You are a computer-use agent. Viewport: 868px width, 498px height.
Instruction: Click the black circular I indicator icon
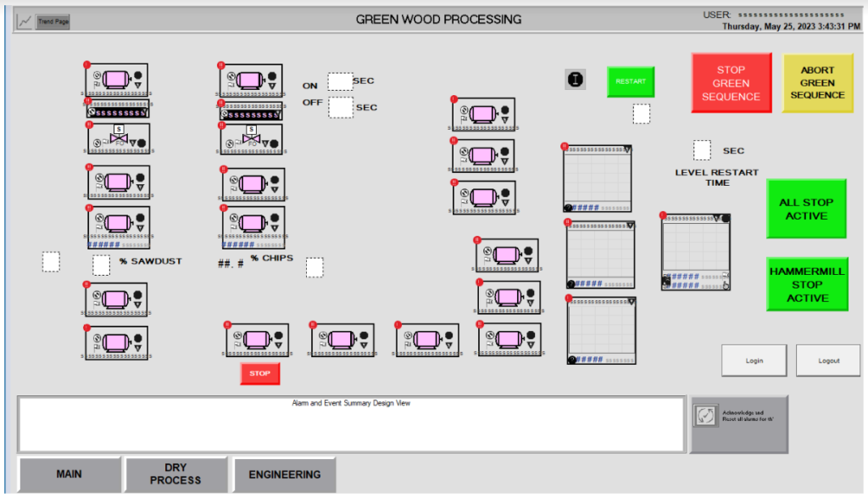coord(576,79)
